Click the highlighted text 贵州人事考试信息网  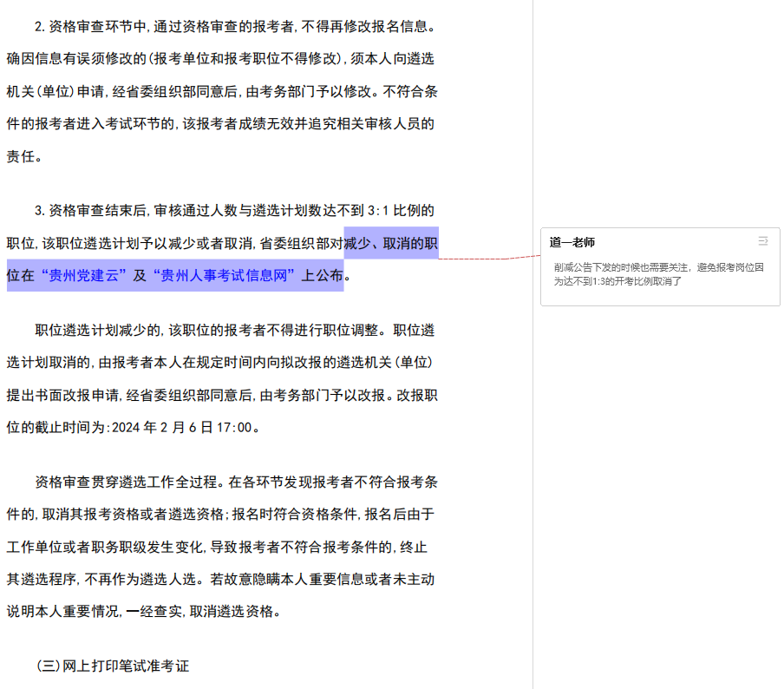coord(225,276)
